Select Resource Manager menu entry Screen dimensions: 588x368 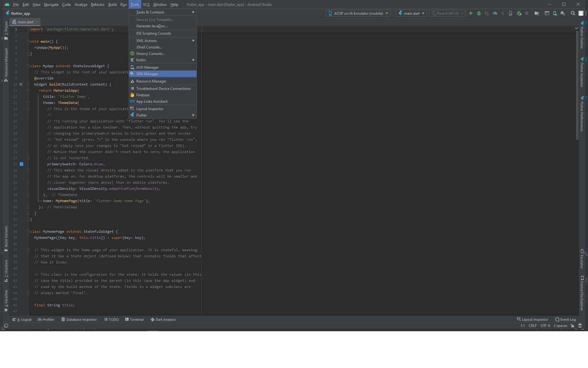(x=163, y=81)
